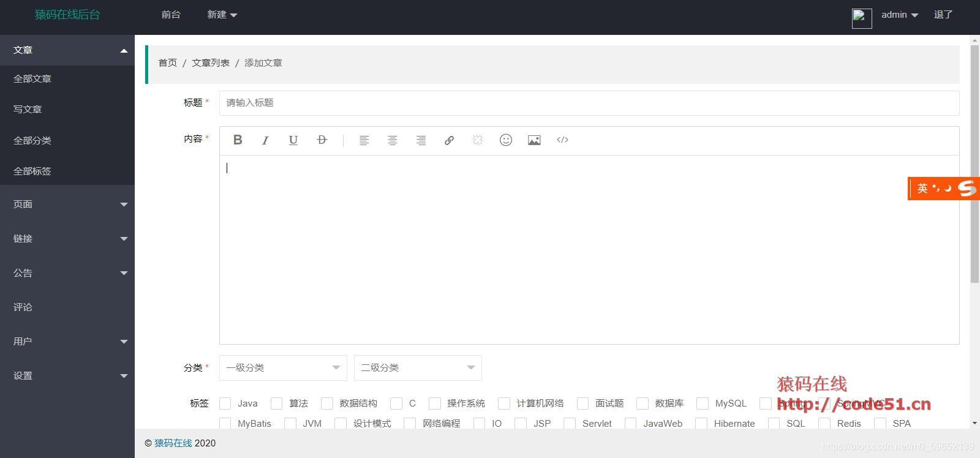Check the 算法 tag checkbox

point(277,404)
